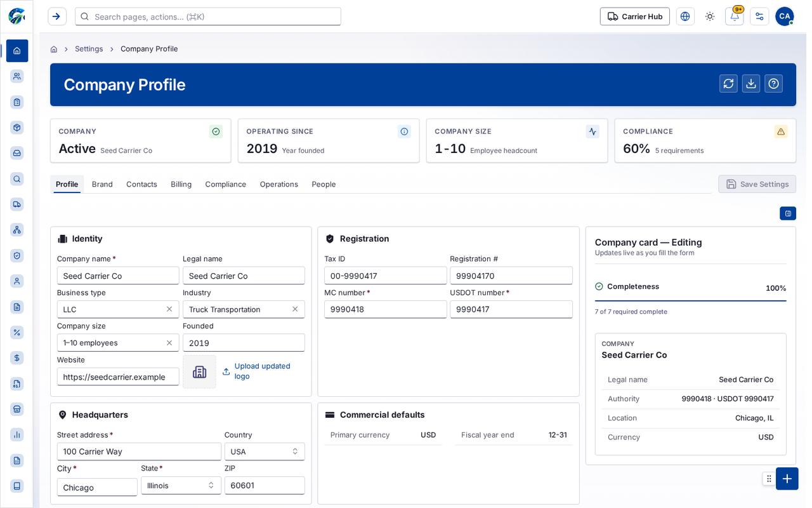812x508 pixels.
Task: Toggle the company card panel icon
Action: 788,213
